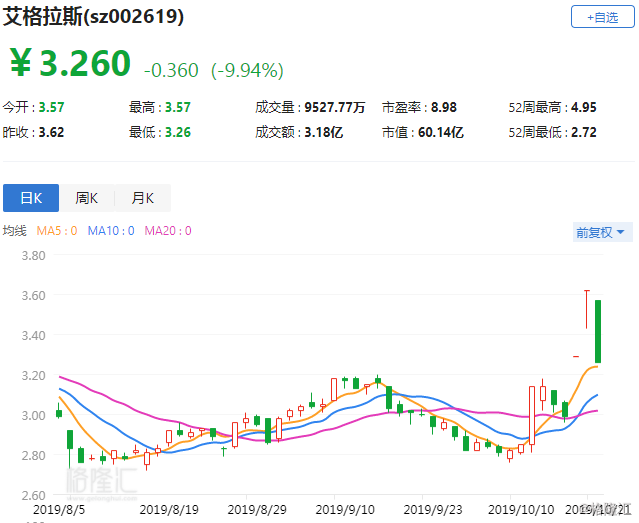This screenshot has width=639, height=523.
Task: Click the 市盈率 8.98 value
Action: [444, 107]
